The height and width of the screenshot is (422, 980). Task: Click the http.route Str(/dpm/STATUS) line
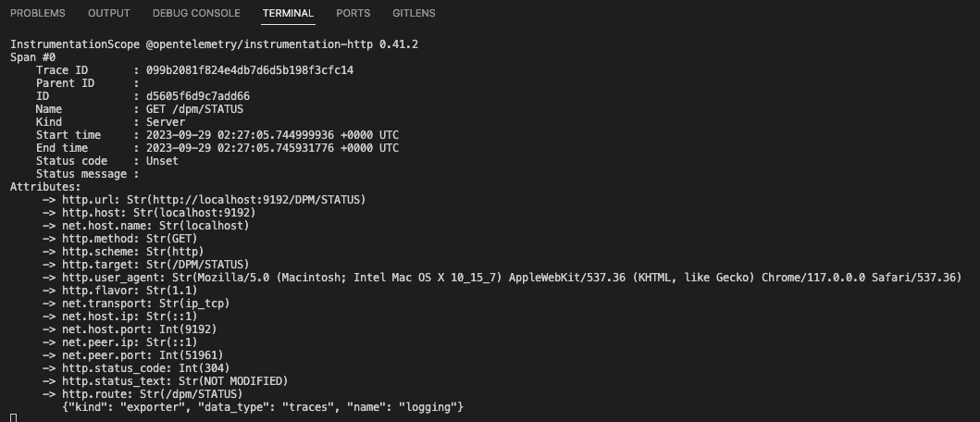143,394
